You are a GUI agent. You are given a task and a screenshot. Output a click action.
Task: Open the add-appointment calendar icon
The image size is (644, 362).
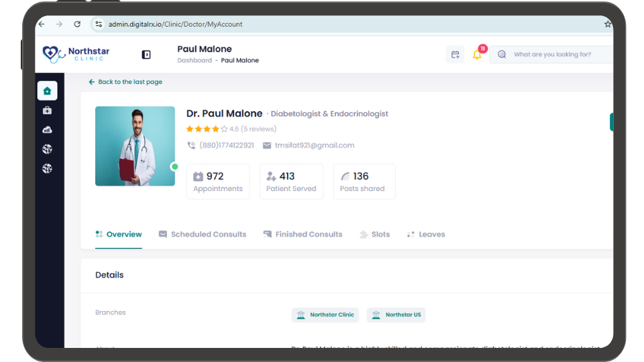coord(455,54)
